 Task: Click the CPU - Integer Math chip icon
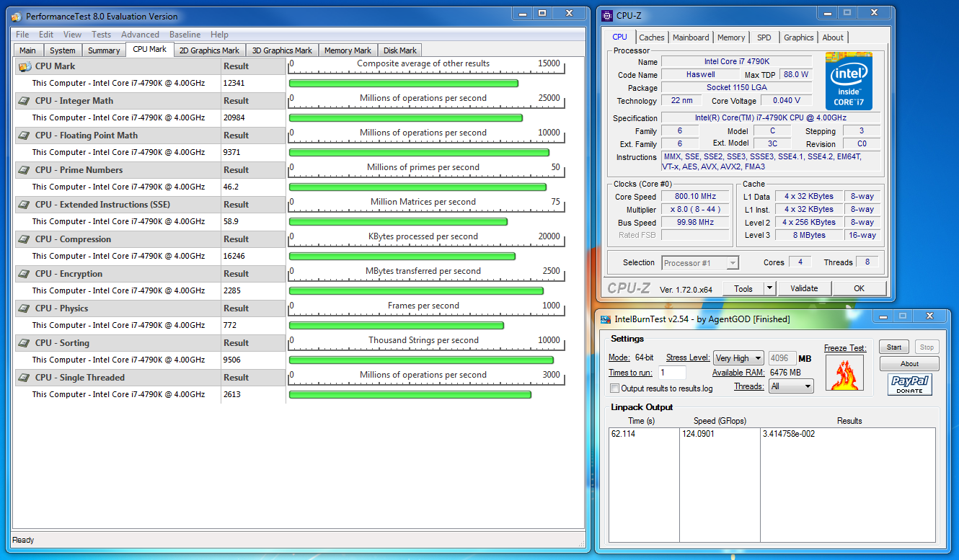point(25,101)
